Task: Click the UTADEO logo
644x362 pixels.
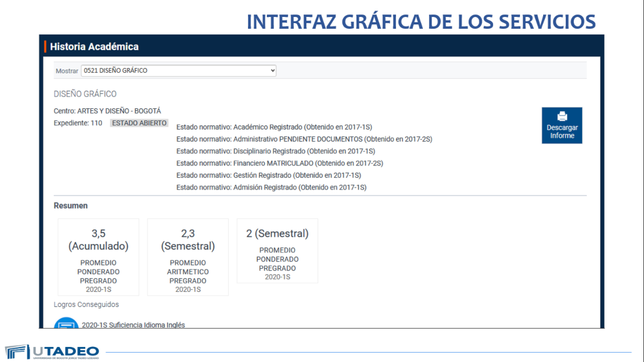Action: 52,351
